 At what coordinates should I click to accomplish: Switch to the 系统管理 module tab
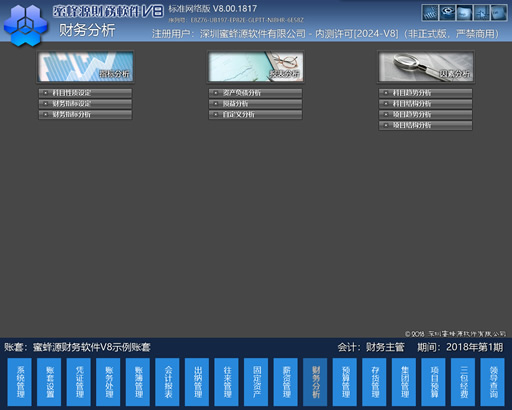(x=20, y=382)
